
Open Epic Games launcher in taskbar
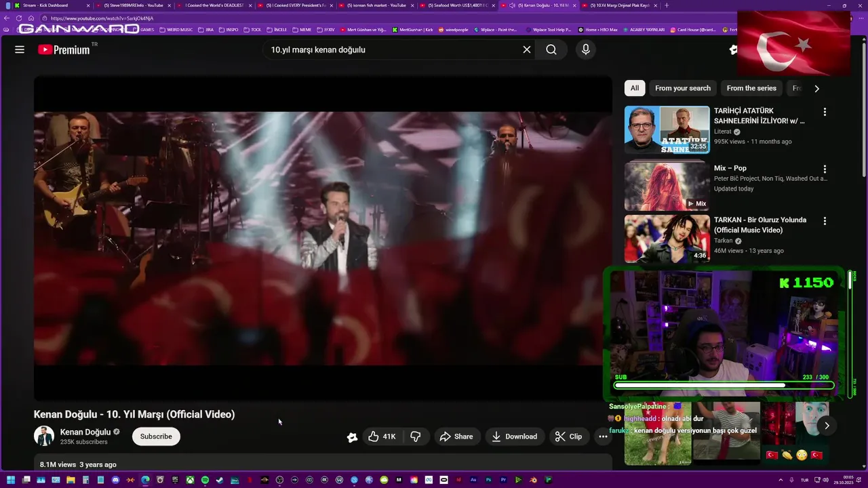tap(175, 480)
